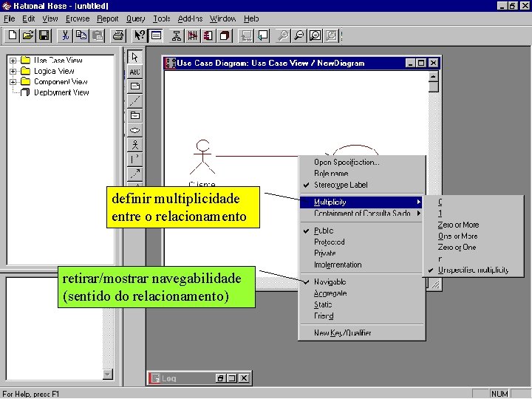Open the Tools menu

pos(161,18)
